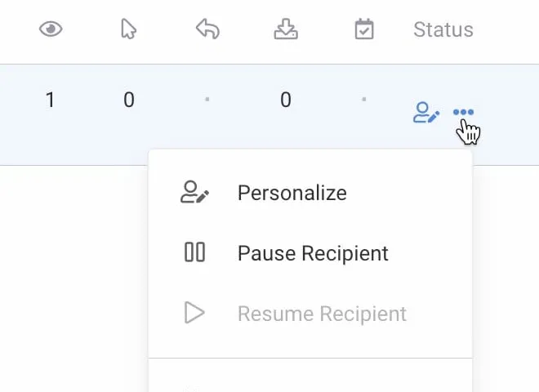Click the calendar checkmark column icon
Image resolution: width=539 pixels, height=392 pixels.
tap(364, 29)
